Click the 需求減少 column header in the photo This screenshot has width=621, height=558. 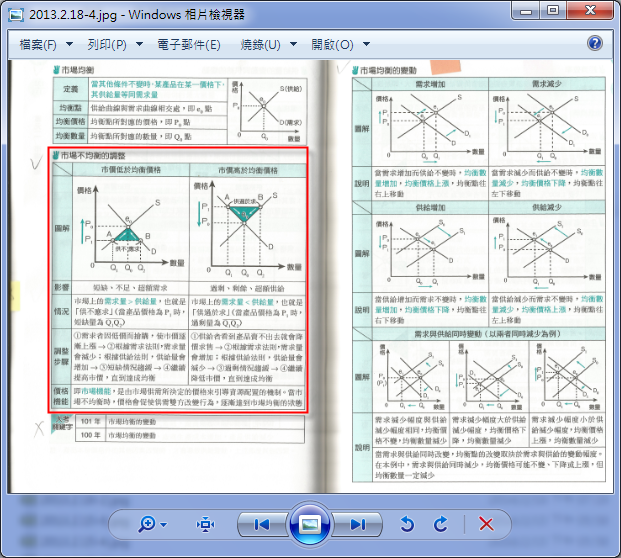point(547,84)
